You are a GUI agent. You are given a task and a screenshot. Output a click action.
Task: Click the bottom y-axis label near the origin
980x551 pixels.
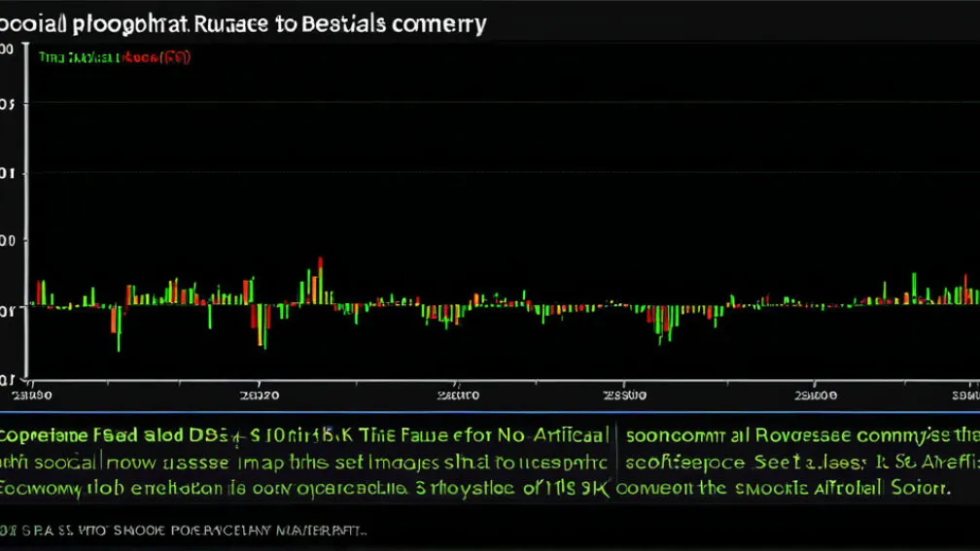(8, 379)
